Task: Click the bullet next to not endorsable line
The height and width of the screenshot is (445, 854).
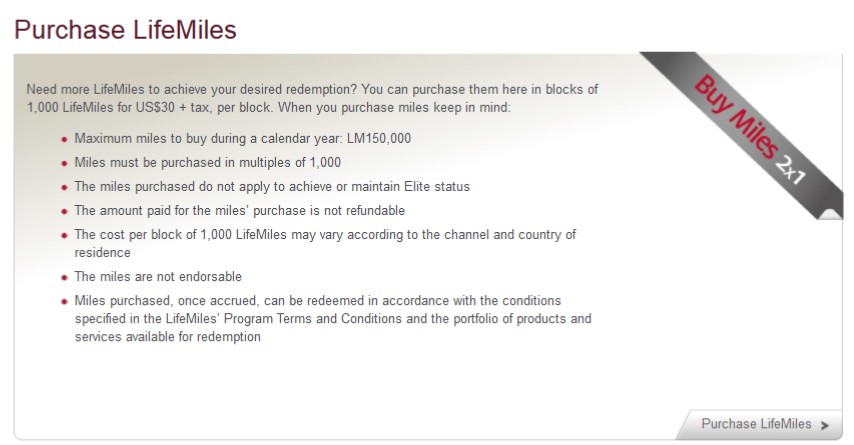Action: (65, 277)
